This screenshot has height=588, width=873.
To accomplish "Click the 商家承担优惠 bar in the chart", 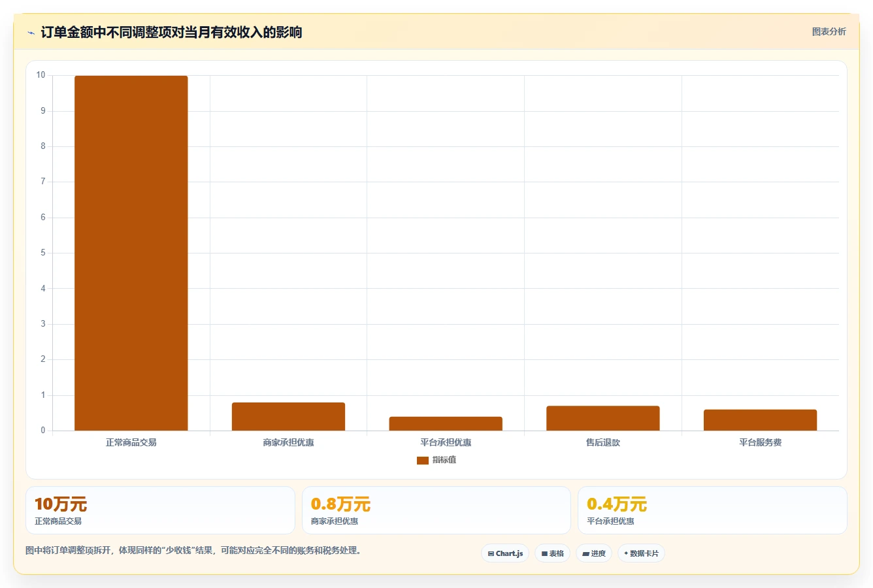I will point(288,416).
